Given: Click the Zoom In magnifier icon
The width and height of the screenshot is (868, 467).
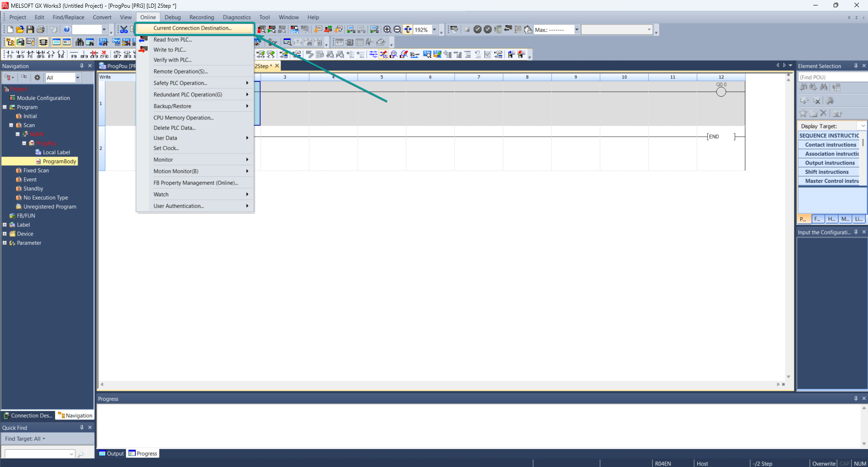Looking at the screenshot, I should pos(387,29).
